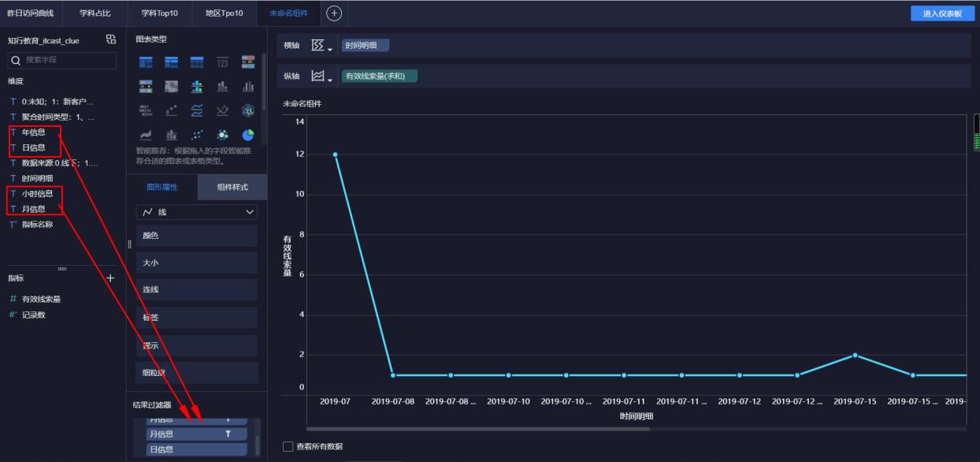This screenshot has height=462, width=980.
Task: Select the pie chart type icon
Action: pyautogui.click(x=248, y=135)
